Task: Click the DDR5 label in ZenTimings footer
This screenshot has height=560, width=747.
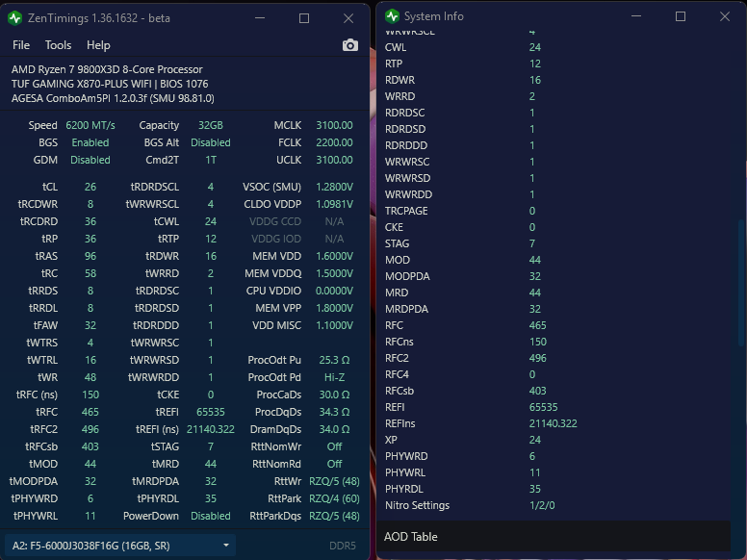Action: click(343, 546)
